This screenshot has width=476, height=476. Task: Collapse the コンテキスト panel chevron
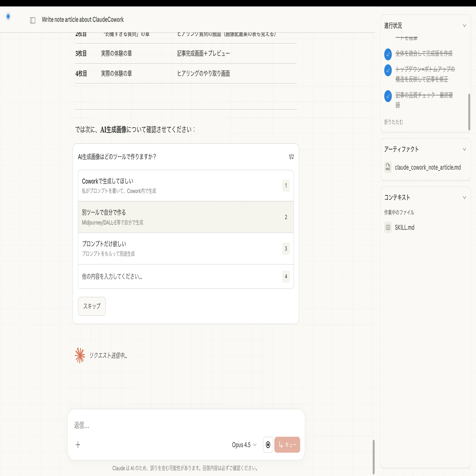coord(464,198)
